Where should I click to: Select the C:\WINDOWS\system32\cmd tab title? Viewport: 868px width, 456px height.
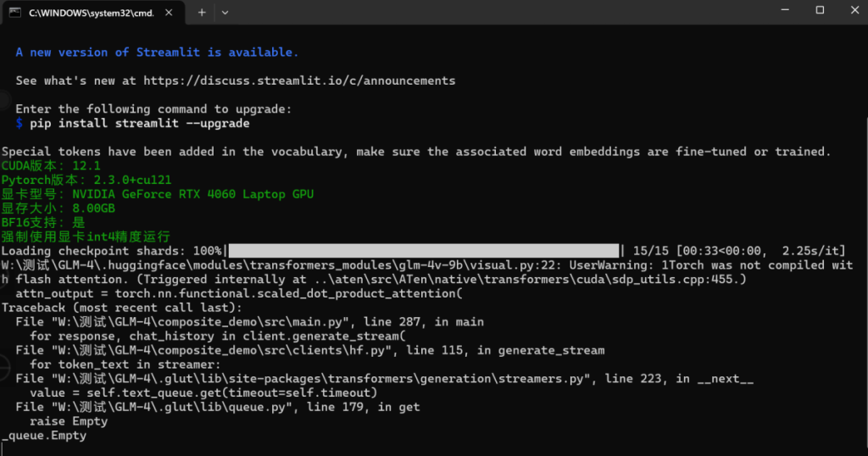click(x=88, y=13)
